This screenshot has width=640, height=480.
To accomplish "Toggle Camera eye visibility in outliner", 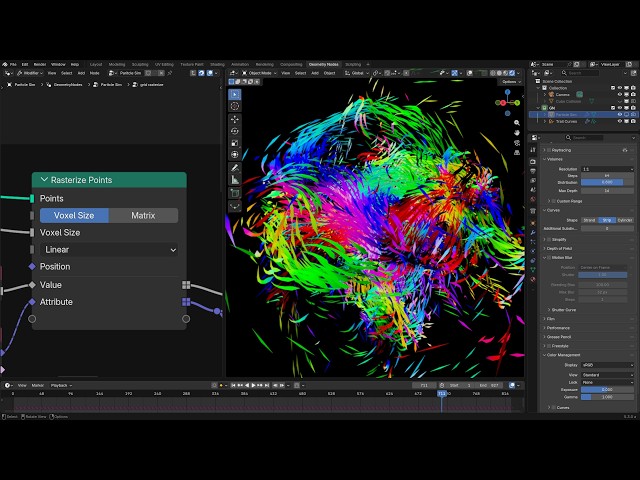I will pos(620,95).
